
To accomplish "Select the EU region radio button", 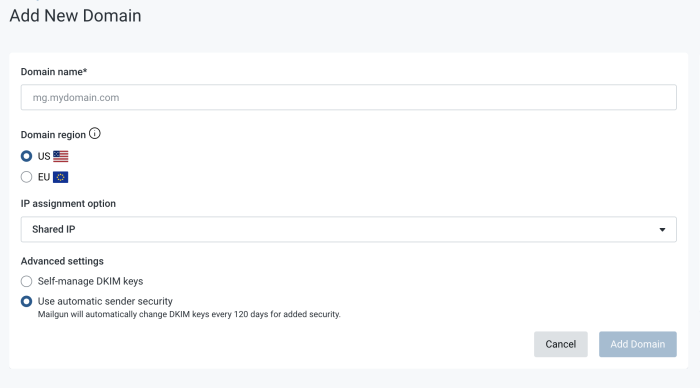I will (26, 177).
